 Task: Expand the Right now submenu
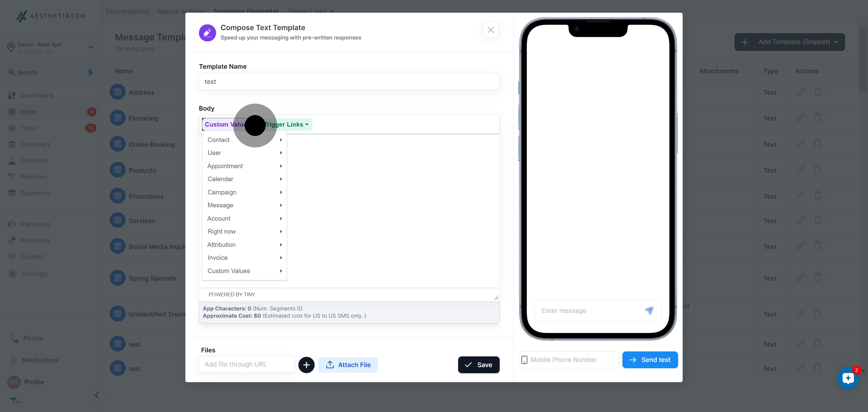click(244, 231)
